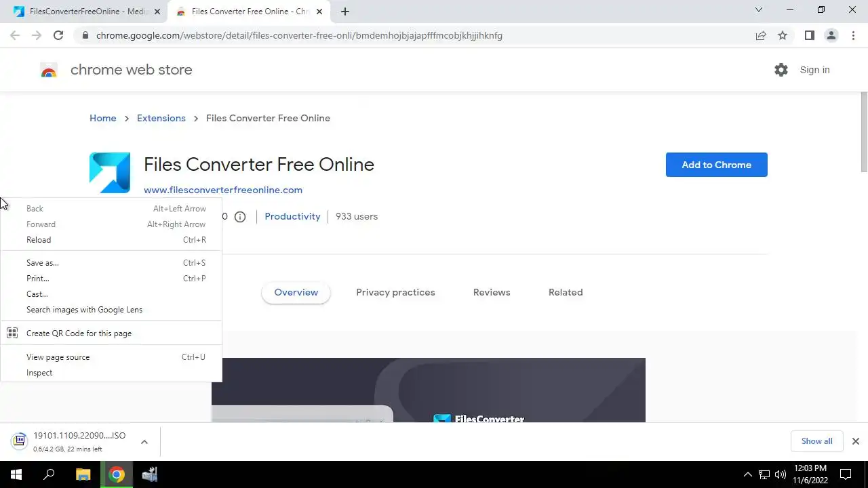
Task: Select View page source
Action: [111, 357]
